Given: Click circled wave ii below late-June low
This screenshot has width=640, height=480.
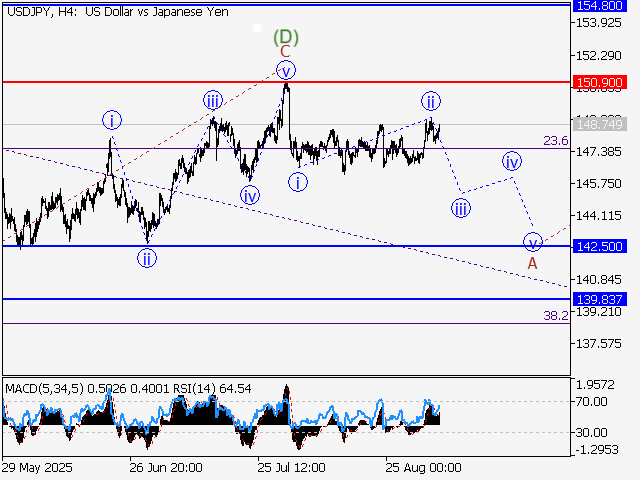Looking at the screenshot, I should click(147, 258).
